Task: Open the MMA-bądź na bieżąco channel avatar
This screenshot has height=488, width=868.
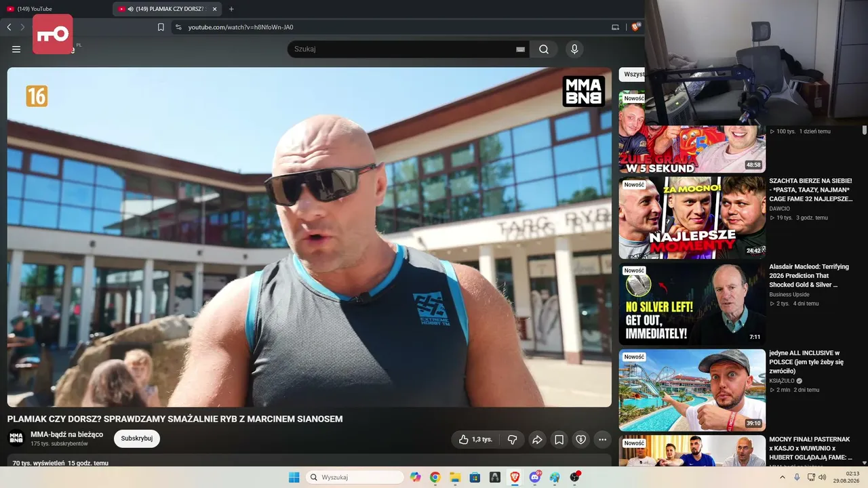Action: (x=16, y=439)
